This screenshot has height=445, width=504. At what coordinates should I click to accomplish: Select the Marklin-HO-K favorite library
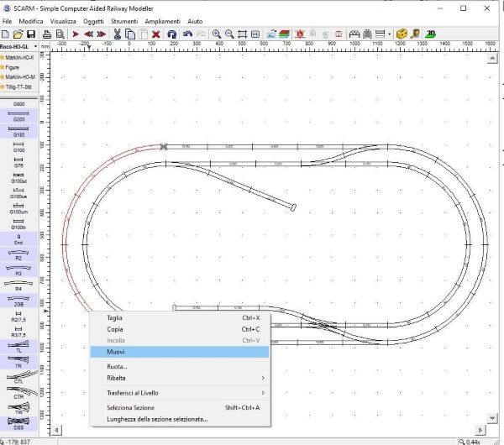point(23,58)
